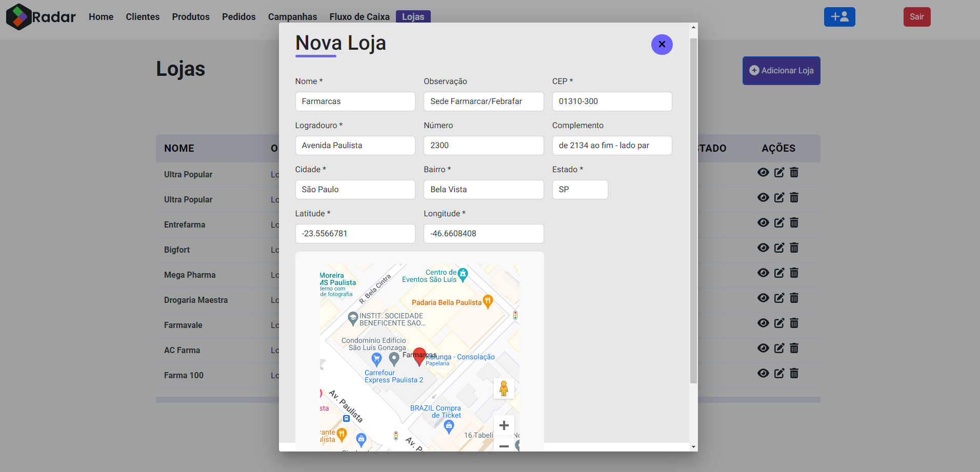Screen dimensions: 980x472
Task: Click the edit pencil icon for AC Farma
Action: (x=779, y=348)
